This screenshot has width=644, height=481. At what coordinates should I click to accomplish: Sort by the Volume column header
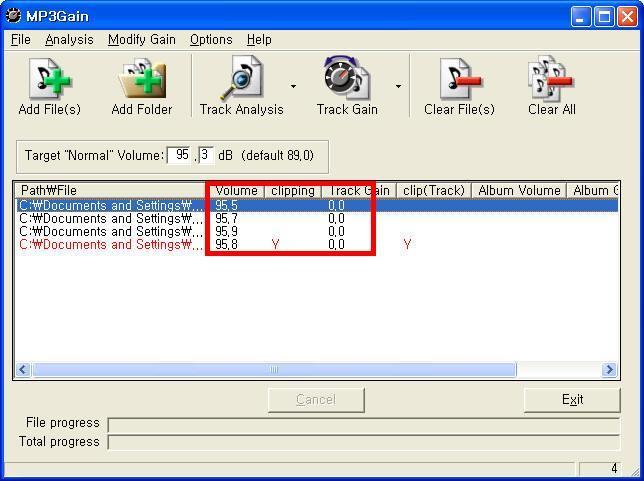(x=236, y=191)
